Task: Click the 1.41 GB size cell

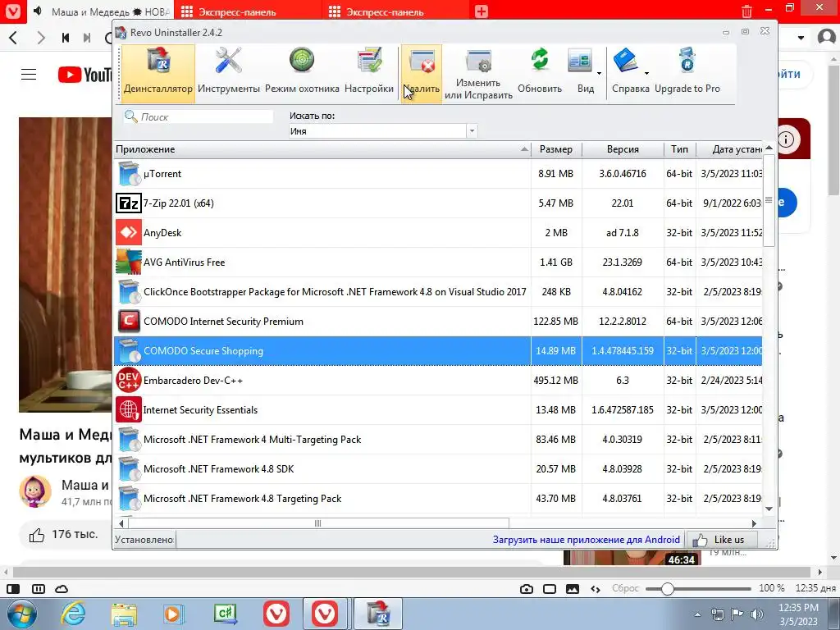Action: (x=556, y=262)
